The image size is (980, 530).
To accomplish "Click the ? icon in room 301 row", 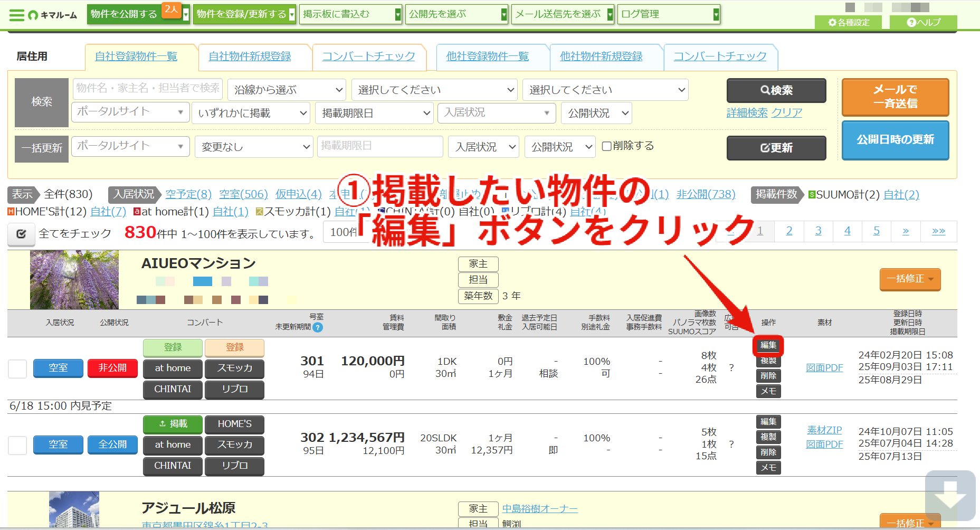I will (x=731, y=368).
